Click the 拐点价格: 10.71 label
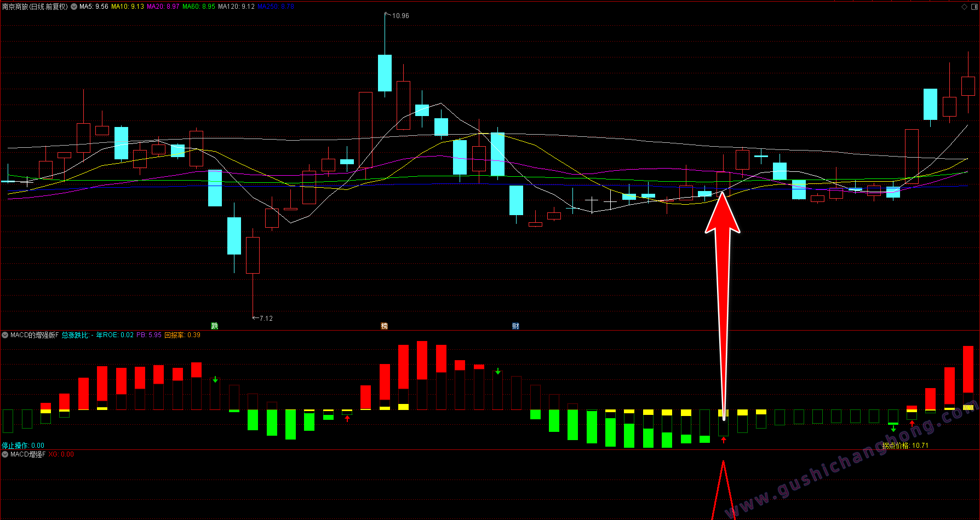 coord(906,446)
